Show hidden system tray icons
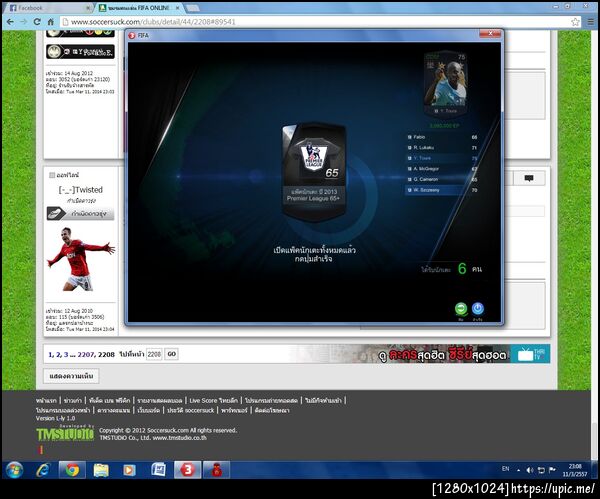This screenshot has width=600, height=499. click(x=518, y=470)
